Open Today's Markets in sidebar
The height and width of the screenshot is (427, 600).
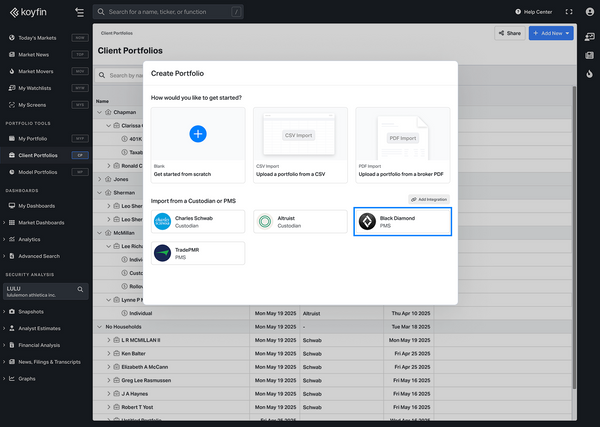click(x=37, y=38)
